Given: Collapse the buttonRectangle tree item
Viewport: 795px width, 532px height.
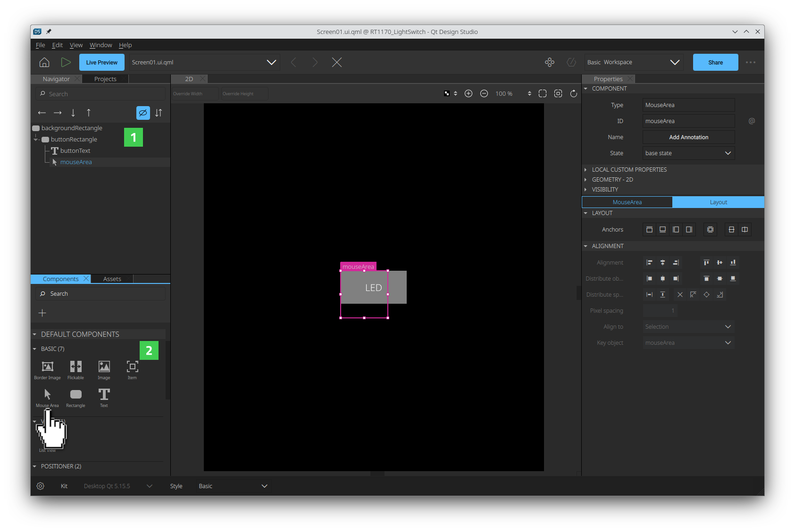Looking at the screenshot, I should coord(36,139).
